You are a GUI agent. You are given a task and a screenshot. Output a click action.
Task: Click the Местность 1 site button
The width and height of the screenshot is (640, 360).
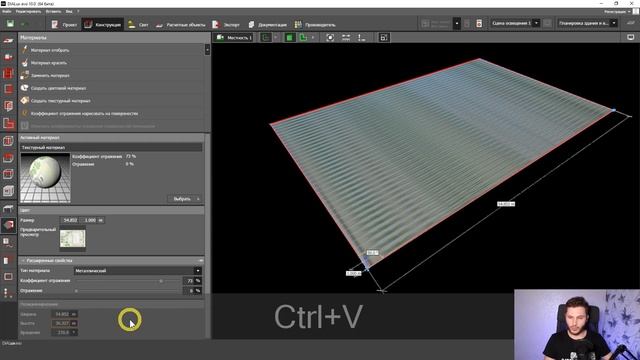[x=234, y=38]
